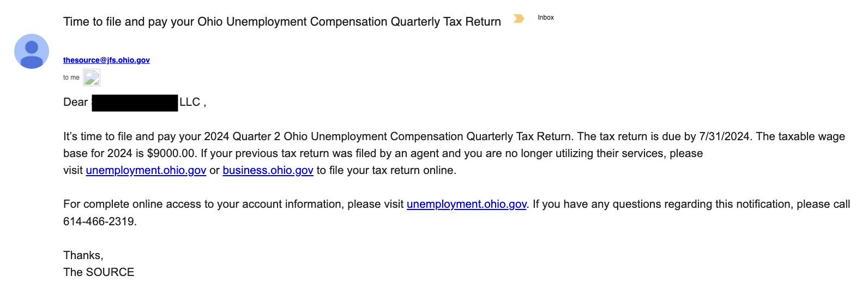Open the thesource@jfs.ohio.gov sender address

pos(106,60)
